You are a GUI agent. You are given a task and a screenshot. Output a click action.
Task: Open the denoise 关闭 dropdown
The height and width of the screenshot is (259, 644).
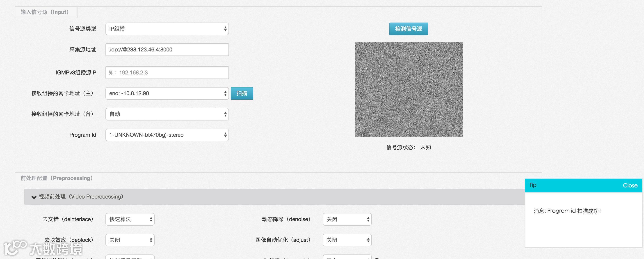[x=347, y=219]
